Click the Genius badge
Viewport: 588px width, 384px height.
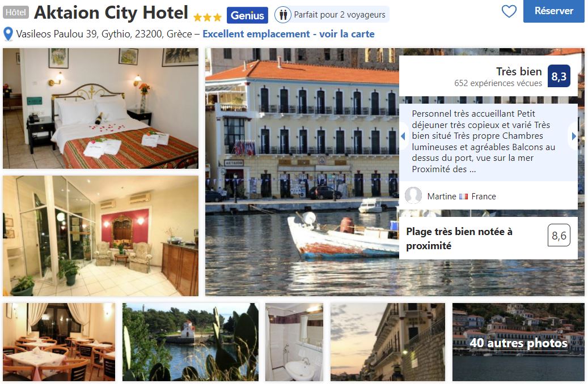click(x=247, y=15)
